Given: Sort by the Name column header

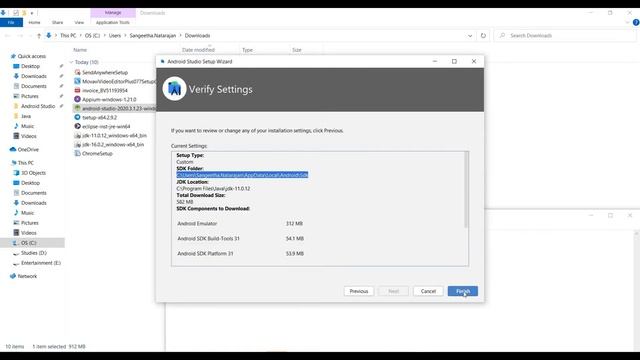Looking at the screenshot, I should click(x=80, y=50).
